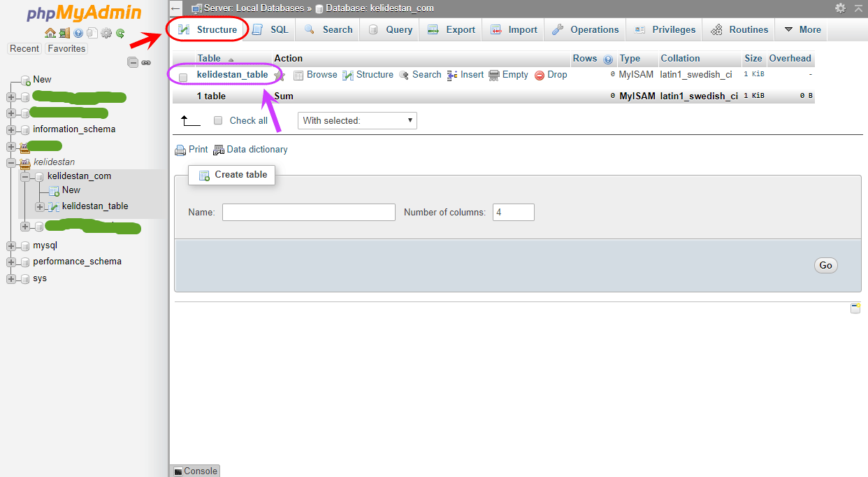Image resolution: width=868 pixels, height=477 pixels.
Task: Open phpMyAdmin documentation via blue question icon
Action: 78,33
